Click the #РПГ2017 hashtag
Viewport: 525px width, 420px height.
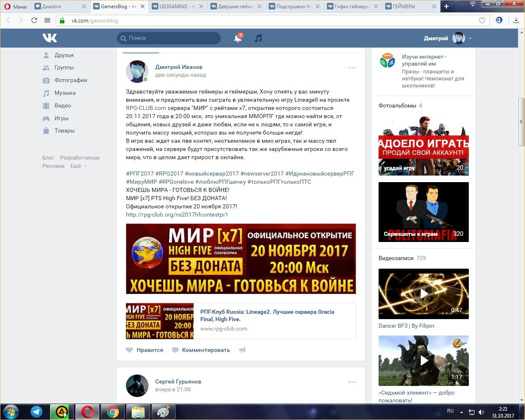click(140, 173)
